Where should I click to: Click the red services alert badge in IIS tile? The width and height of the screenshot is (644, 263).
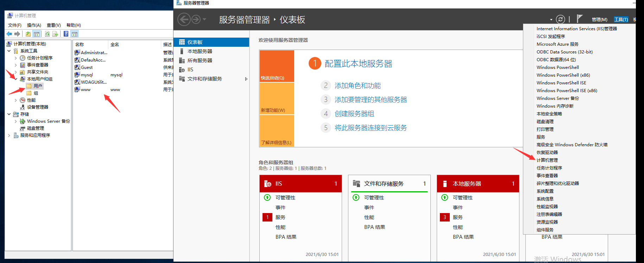pyautogui.click(x=267, y=217)
